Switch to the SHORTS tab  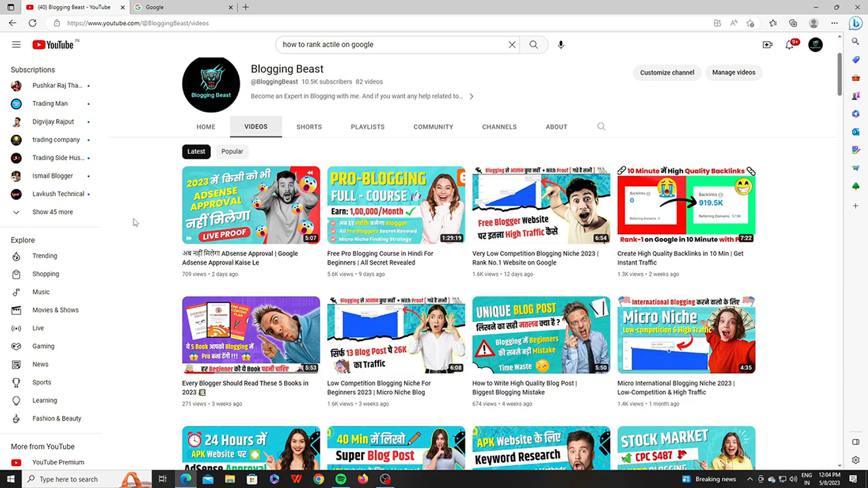(309, 127)
